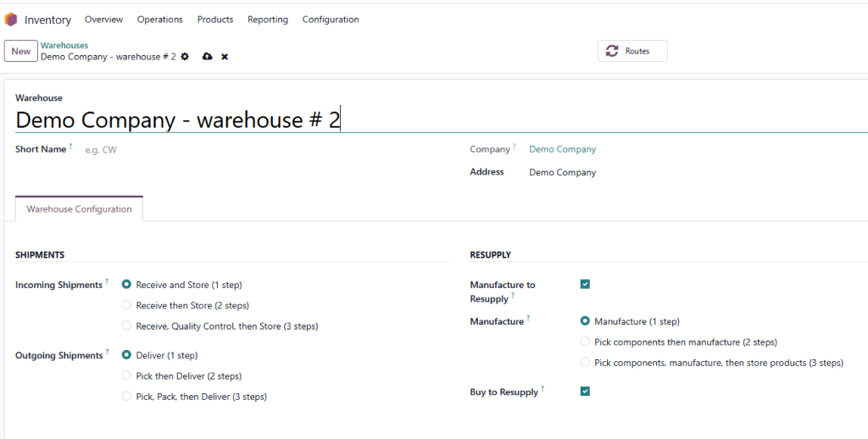Select Receive then Store (2 steps)
This screenshot has width=868, height=439.
pyautogui.click(x=127, y=305)
